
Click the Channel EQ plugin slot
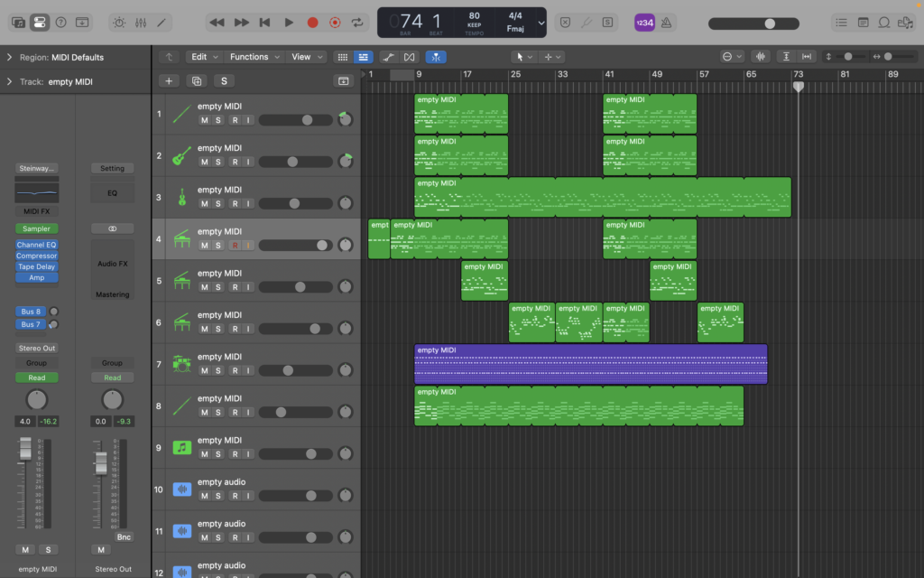click(36, 245)
